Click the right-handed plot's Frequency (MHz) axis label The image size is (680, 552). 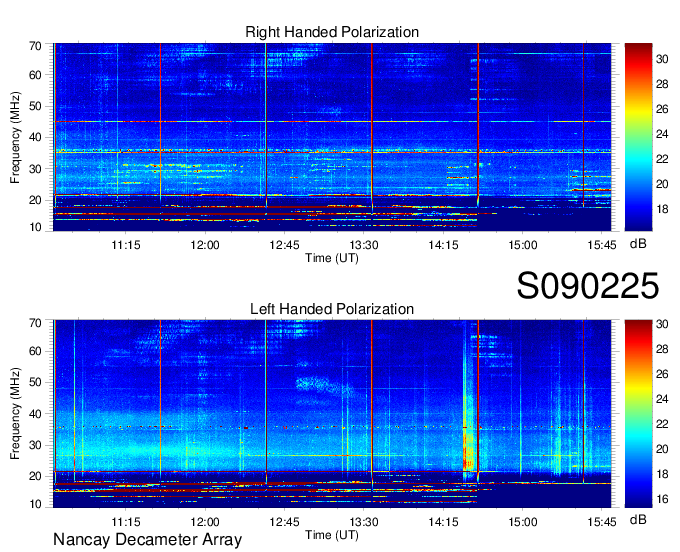(x=15, y=137)
